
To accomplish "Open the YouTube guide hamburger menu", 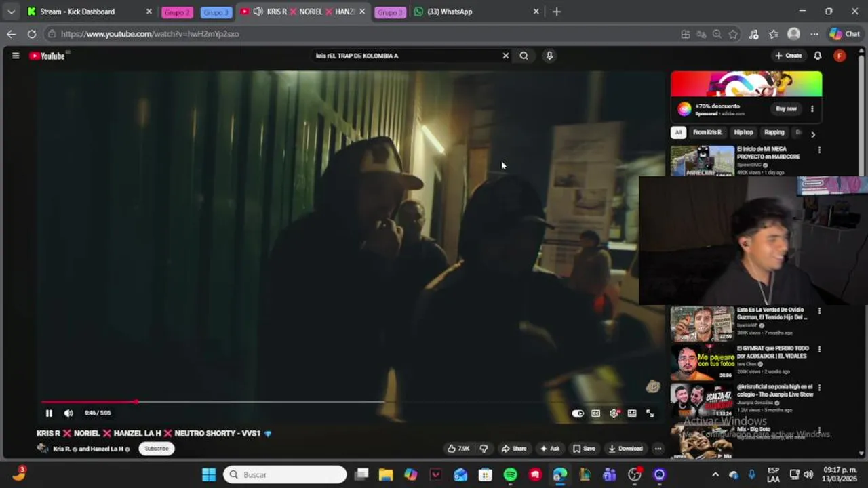I will [16, 56].
